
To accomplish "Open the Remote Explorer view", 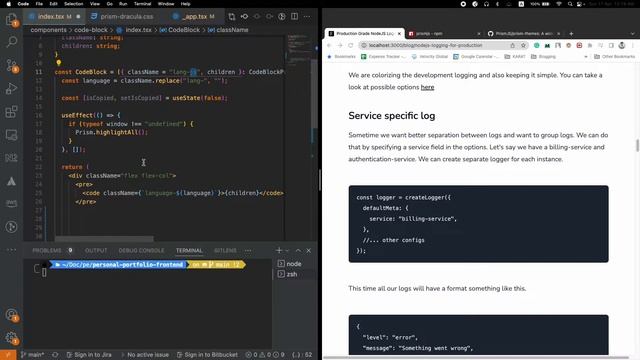I will pos(11,135).
